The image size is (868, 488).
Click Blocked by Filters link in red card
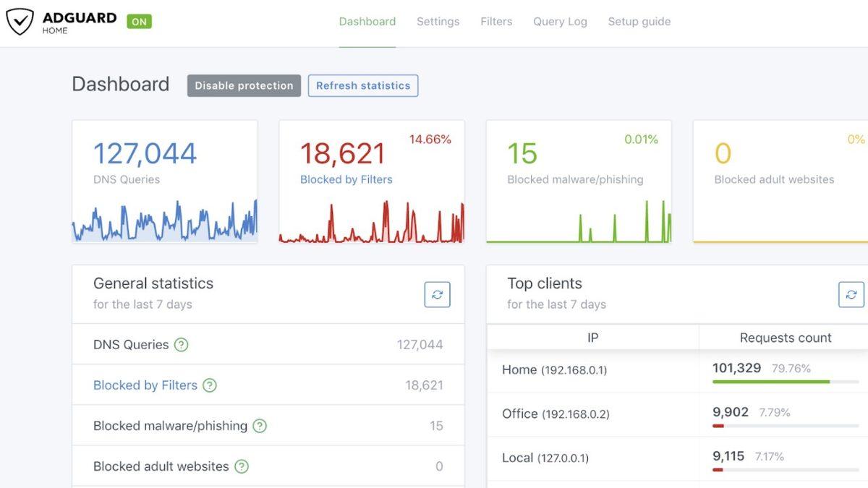[346, 179]
